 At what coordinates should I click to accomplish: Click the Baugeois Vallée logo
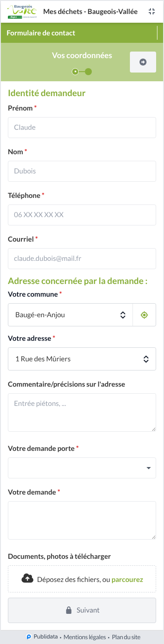(22, 11)
